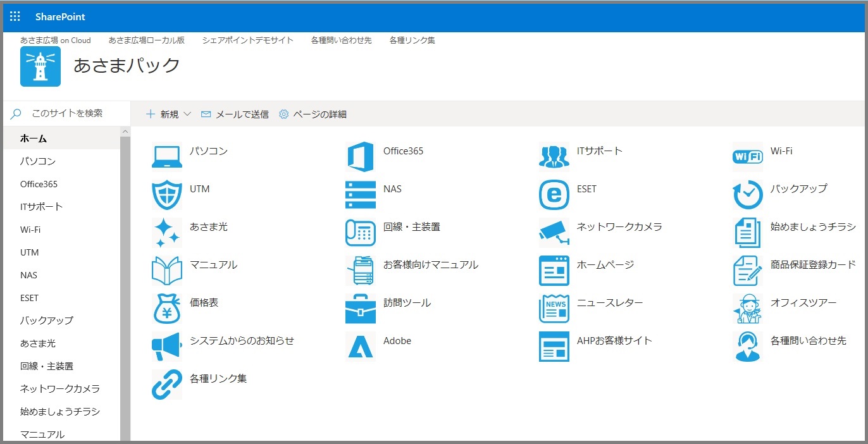The height and width of the screenshot is (444, 868).
Task: Open the マニュアル open-book tile icon
Action: [x=167, y=271]
